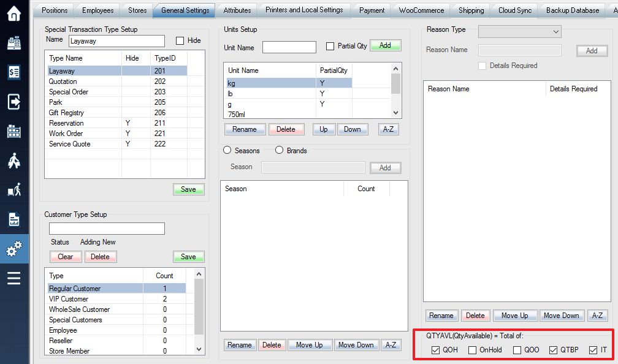
Task: Toggle the Hide checkbox for transaction type
Action: pos(180,40)
